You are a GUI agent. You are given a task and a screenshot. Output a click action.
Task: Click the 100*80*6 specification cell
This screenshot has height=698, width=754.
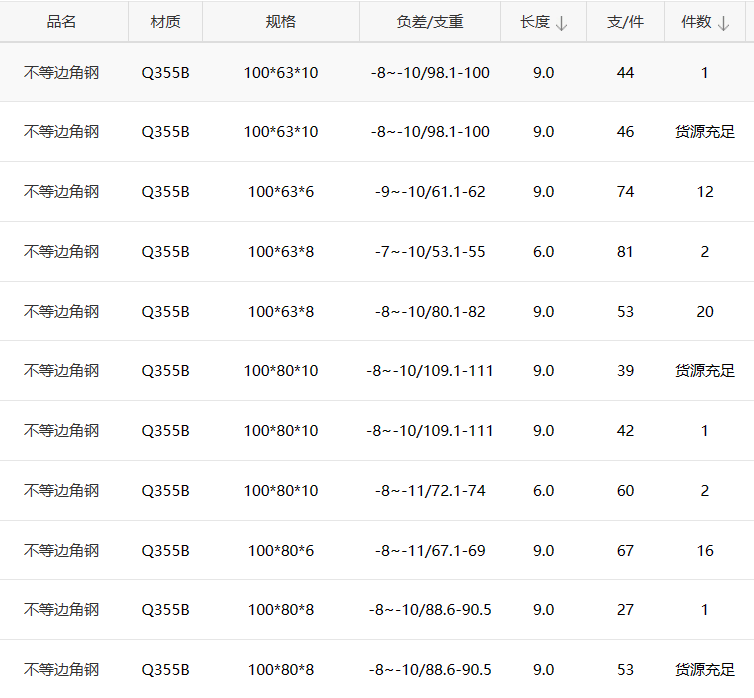(x=281, y=551)
